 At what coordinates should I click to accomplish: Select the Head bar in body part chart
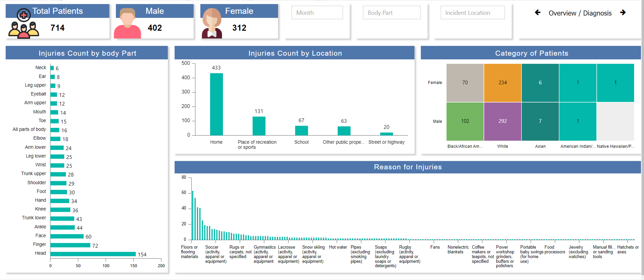(93, 254)
